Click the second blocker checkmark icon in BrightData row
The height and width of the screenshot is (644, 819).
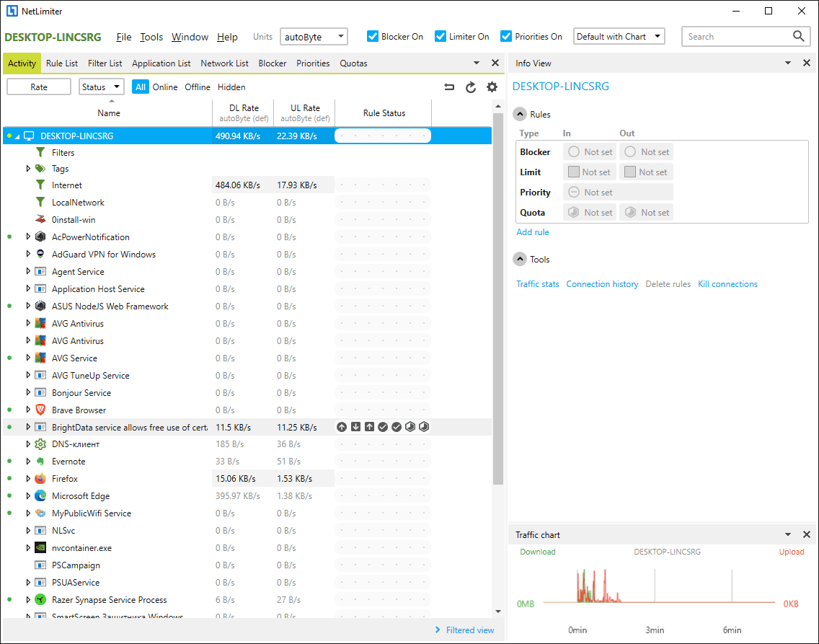397,427
